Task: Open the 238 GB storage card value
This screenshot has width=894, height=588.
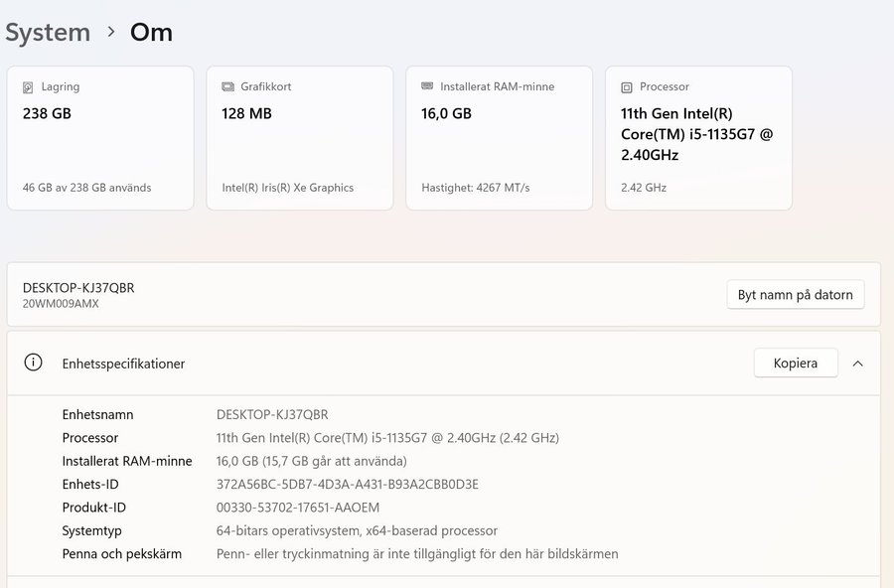Action: [x=47, y=113]
